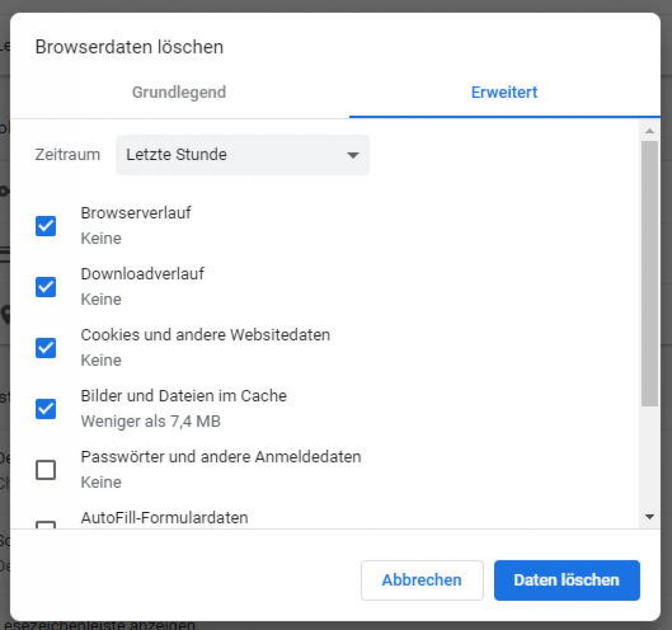Viewport: 672px width, 630px height.
Task: Click the 'Weniger als 7,4 MB' text
Action: (150, 421)
